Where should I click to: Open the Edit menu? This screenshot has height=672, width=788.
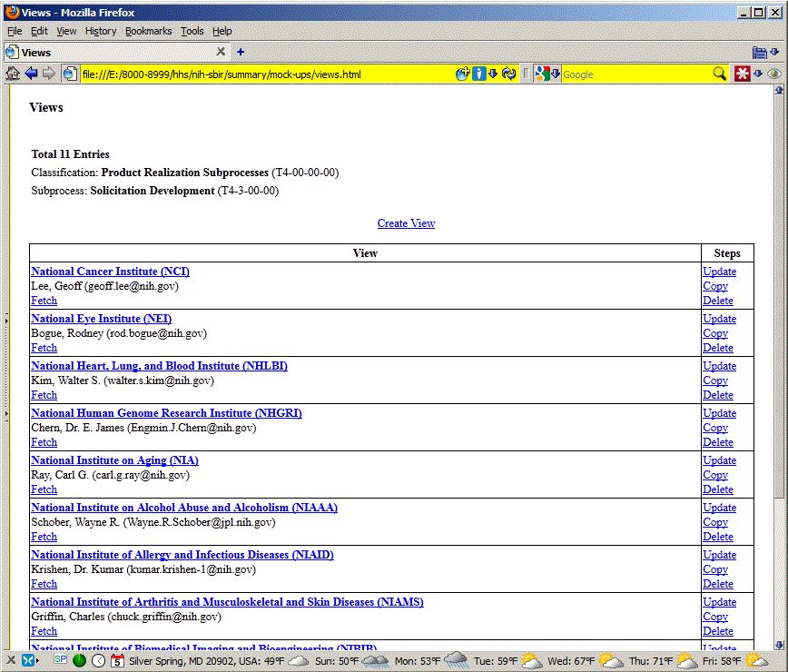pyautogui.click(x=39, y=31)
